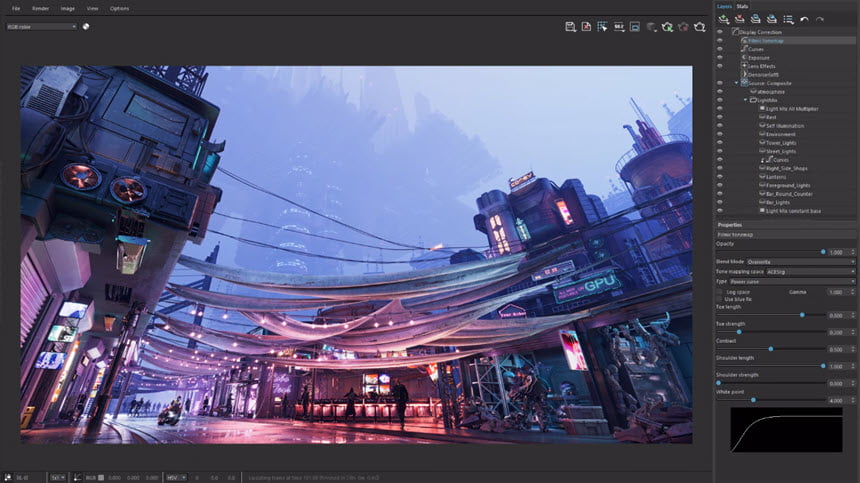This screenshot has width=860, height=483.
Task: Open the RGB color channel dropdown
Action: click(x=41, y=26)
